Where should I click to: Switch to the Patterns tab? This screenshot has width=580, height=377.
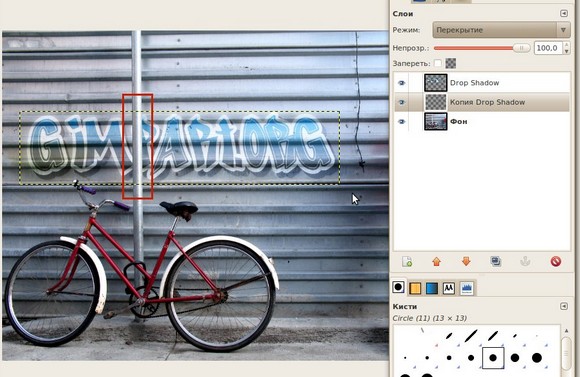pos(415,288)
